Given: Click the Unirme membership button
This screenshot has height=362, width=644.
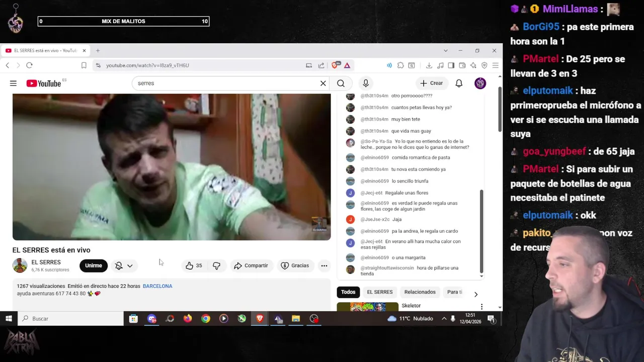Looking at the screenshot, I should coord(93,265).
